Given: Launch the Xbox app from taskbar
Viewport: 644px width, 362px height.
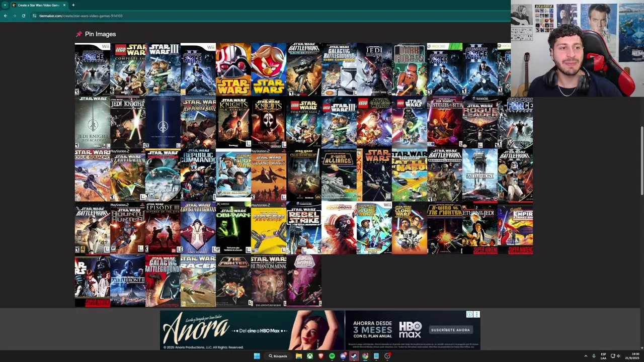Looking at the screenshot, I should click(310, 356).
